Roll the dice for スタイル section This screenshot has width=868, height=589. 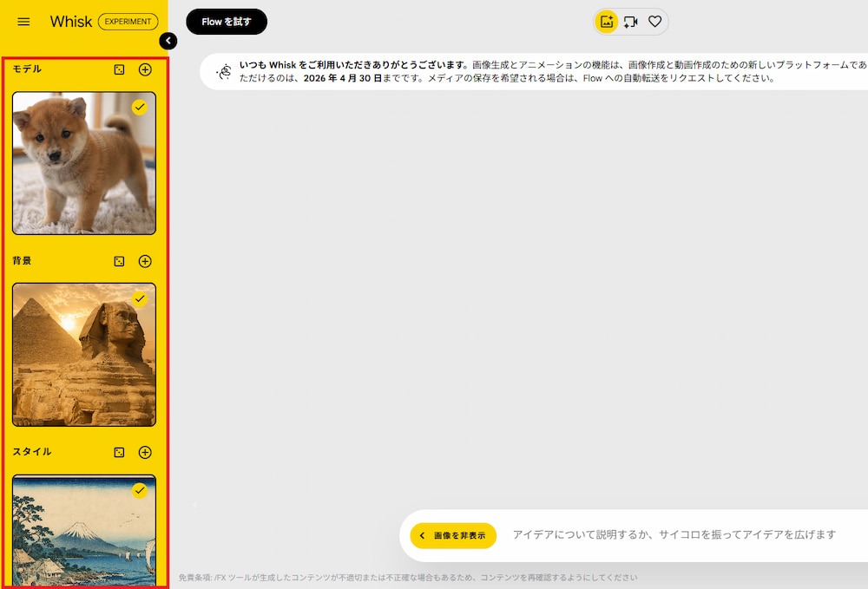119,453
